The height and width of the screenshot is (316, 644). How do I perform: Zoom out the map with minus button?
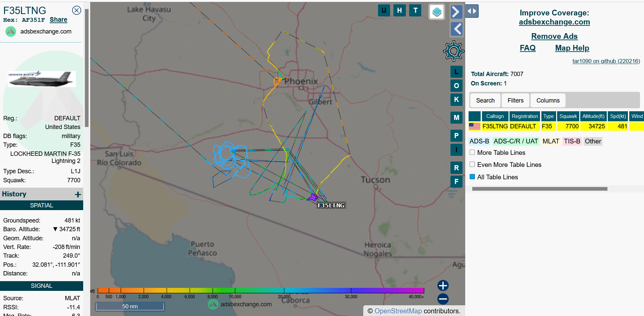[443, 299]
